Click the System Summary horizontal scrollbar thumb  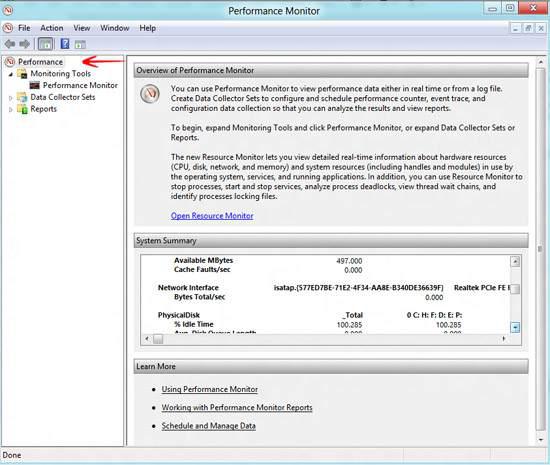click(x=158, y=339)
